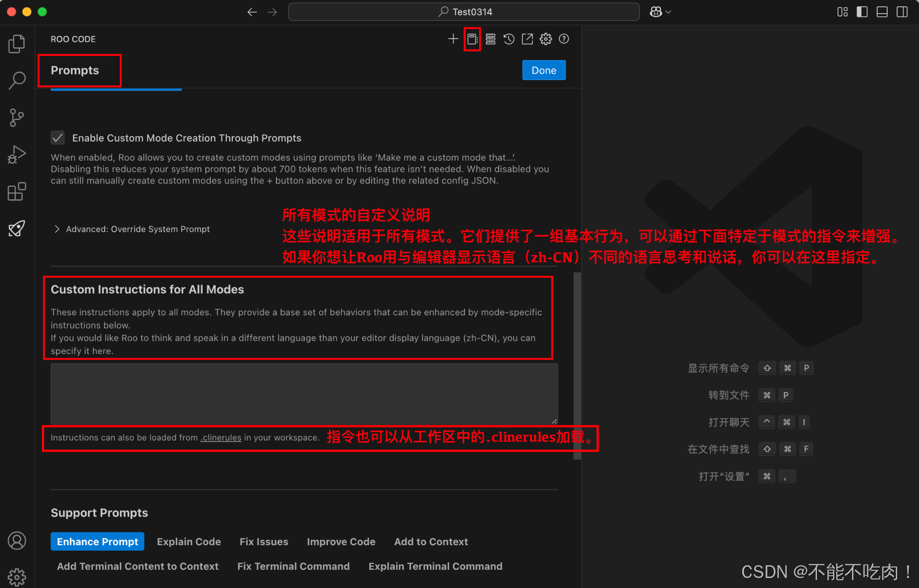Open the Prompts icon in Roo Code toolbar

click(x=472, y=39)
